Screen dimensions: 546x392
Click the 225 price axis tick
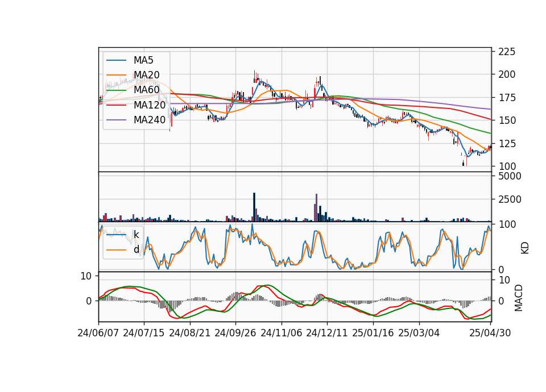[507, 52]
